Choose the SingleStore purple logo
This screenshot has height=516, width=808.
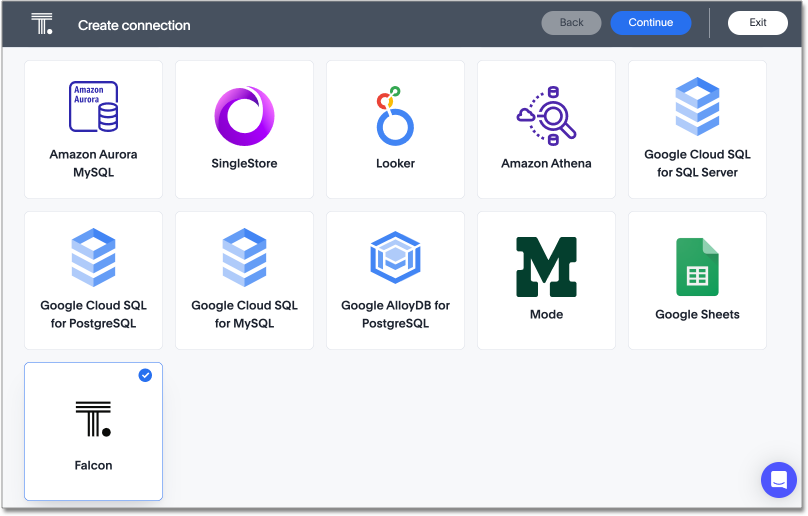pos(244,116)
